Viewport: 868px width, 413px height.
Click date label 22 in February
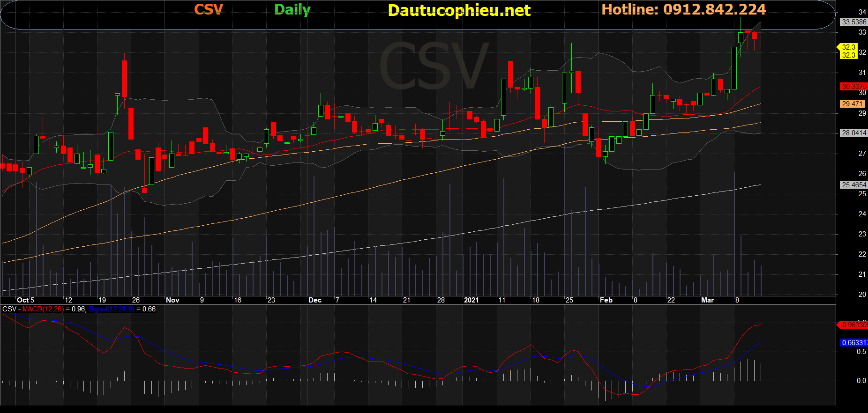tap(671, 300)
